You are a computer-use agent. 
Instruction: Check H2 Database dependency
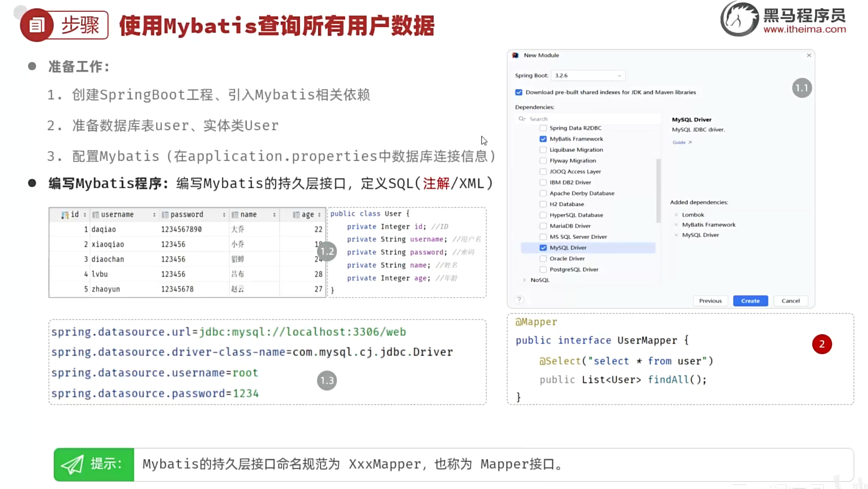coord(543,204)
